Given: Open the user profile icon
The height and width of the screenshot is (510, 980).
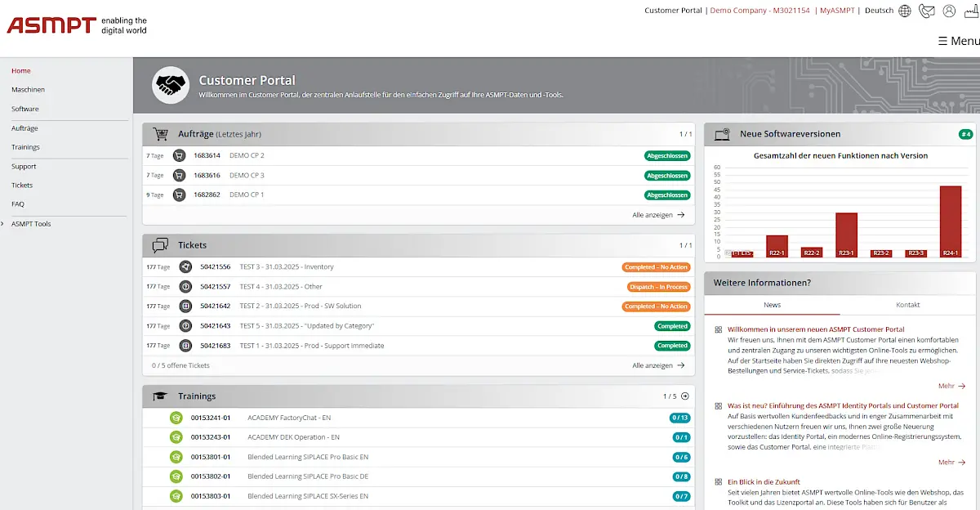Looking at the screenshot, I should tap(949, 11).
